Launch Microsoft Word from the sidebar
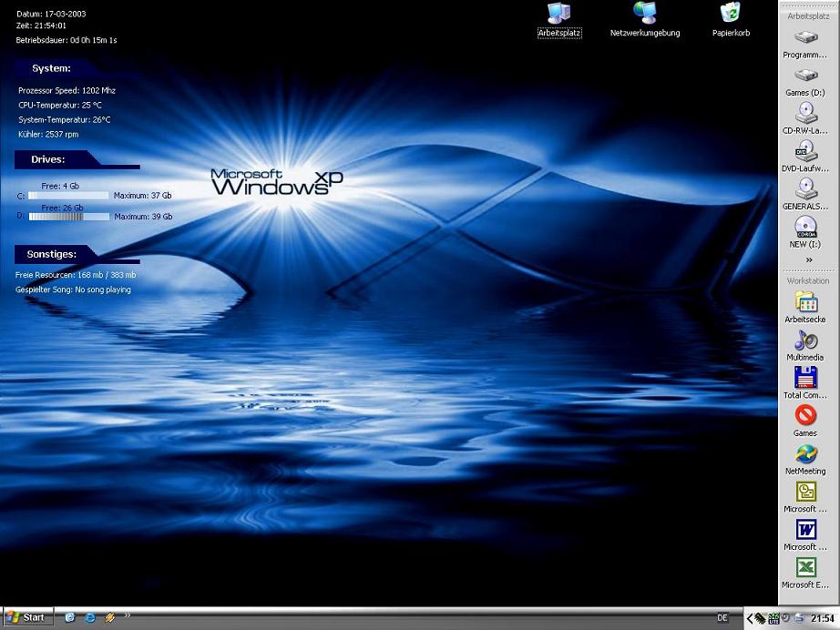 (805, 535)
